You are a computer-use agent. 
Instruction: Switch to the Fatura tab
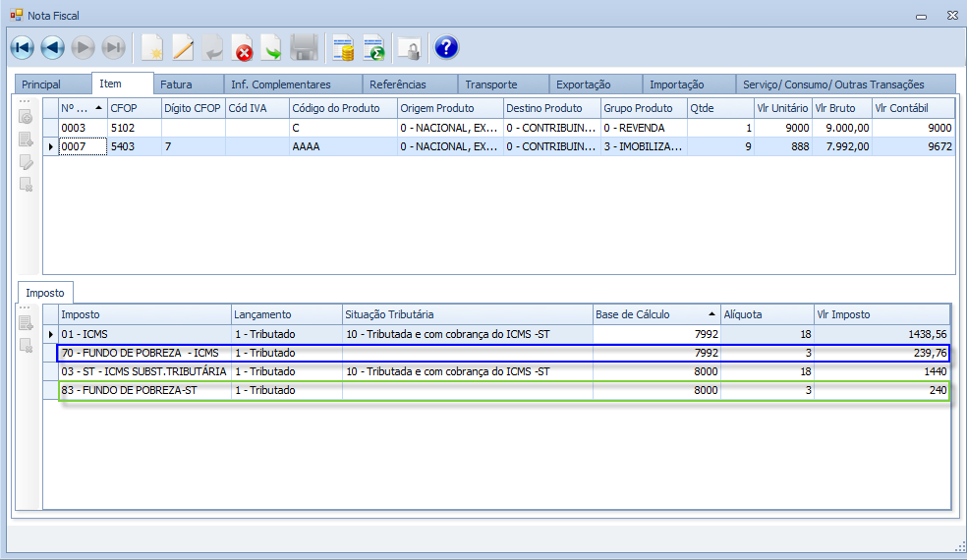(x=176, y=84)
